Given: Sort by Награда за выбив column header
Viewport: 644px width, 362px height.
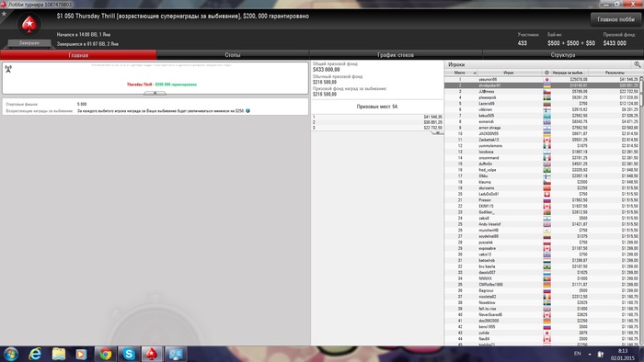Looking at the screenshot, I should [x=569, y=73].
